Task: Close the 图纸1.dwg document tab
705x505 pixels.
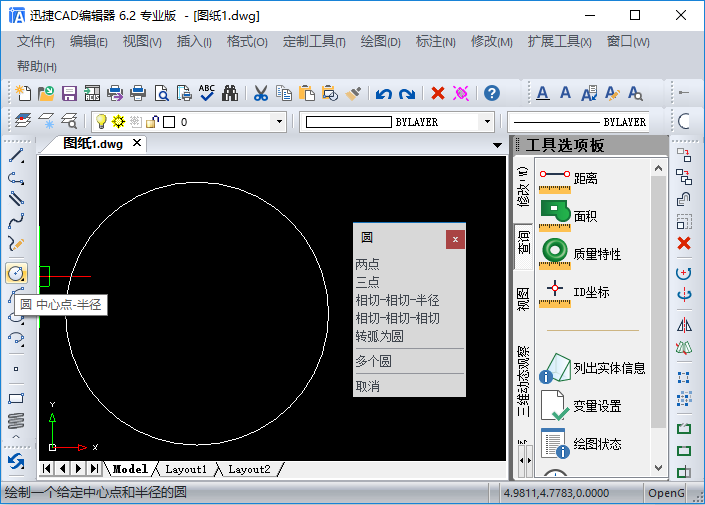Action: [x=137, y=143]
